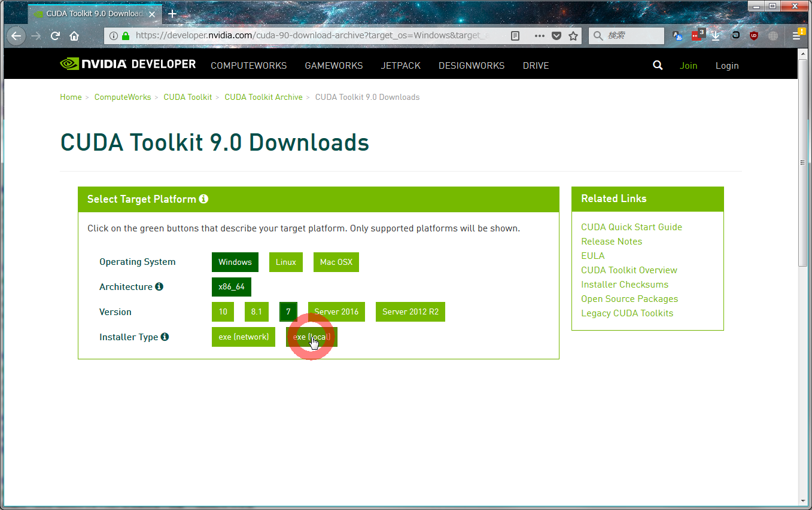The image size is (812, 510).
Task: Show site information via the circled i icon
Action: pyautogui.click(x=114, y=36)
